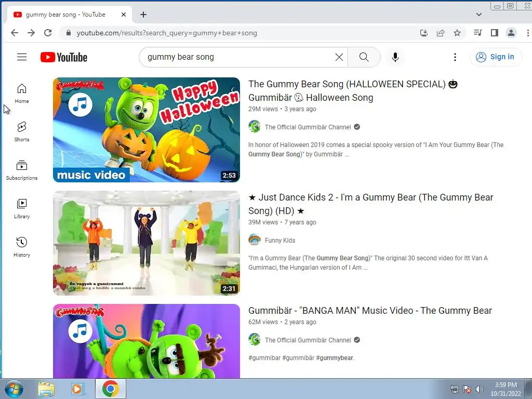
Task: Open a new tab with plus button
Action: pyautogui.click(x=143, y=15)
